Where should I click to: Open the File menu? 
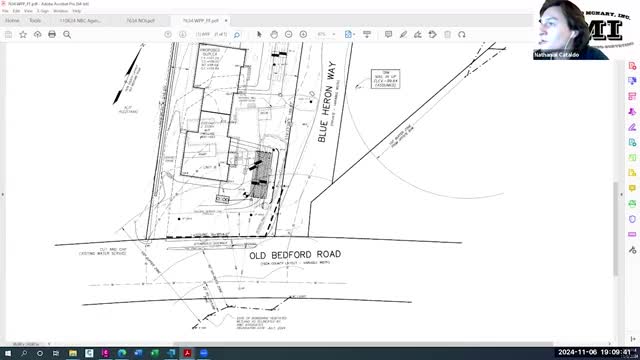point(5,11)
